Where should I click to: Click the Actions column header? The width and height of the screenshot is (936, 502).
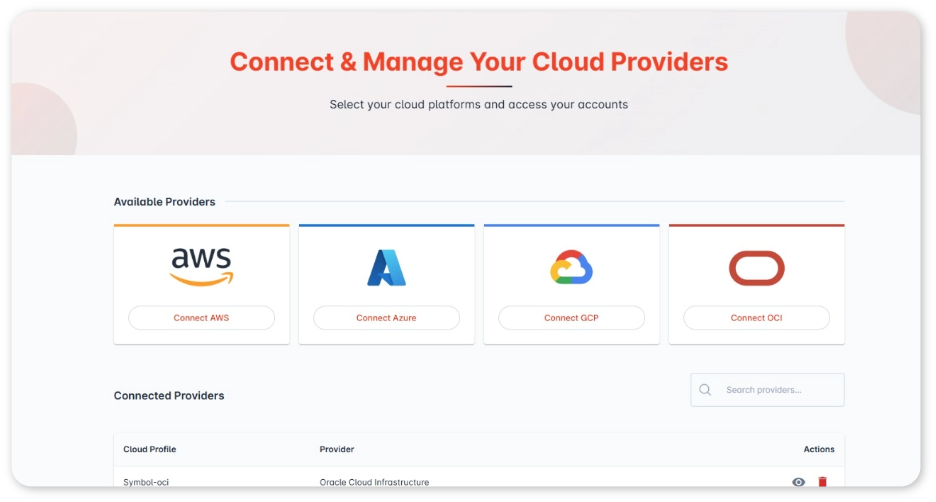(x=819, y=449)
